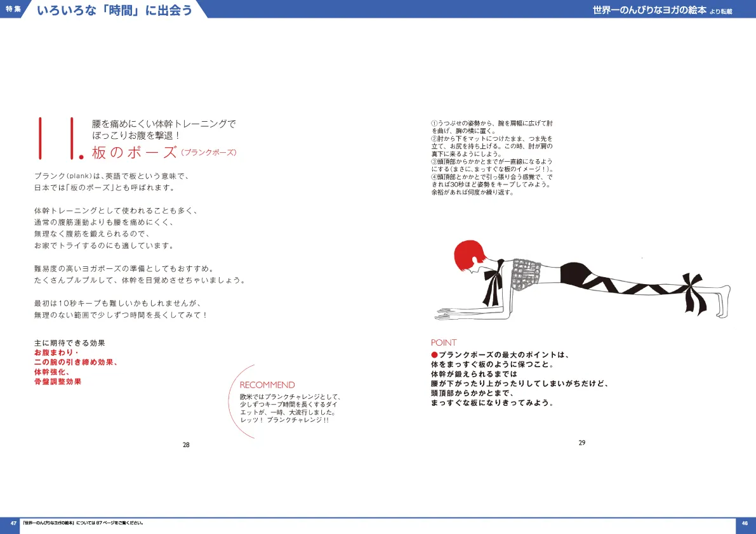
Task: Click the plank pose illustration figure
Action: pyautogui.click(x=584, y=279)
